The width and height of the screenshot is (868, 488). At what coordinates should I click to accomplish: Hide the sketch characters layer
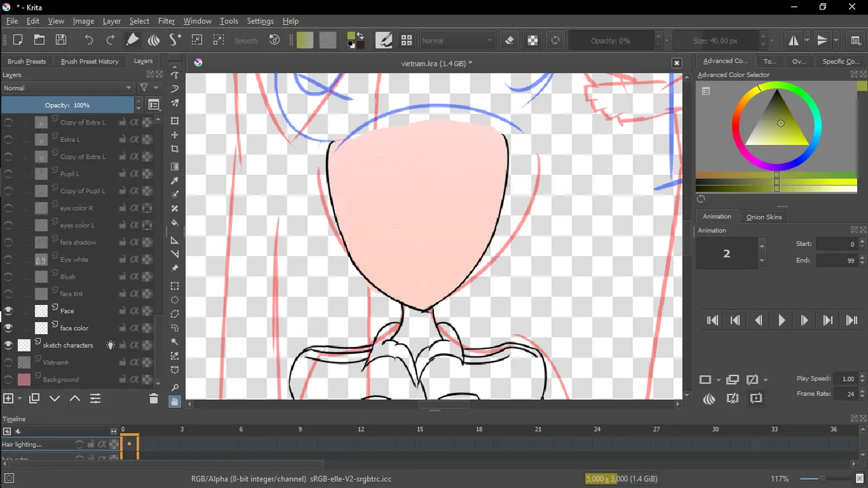pyautogui.click(x=8, y=345)
